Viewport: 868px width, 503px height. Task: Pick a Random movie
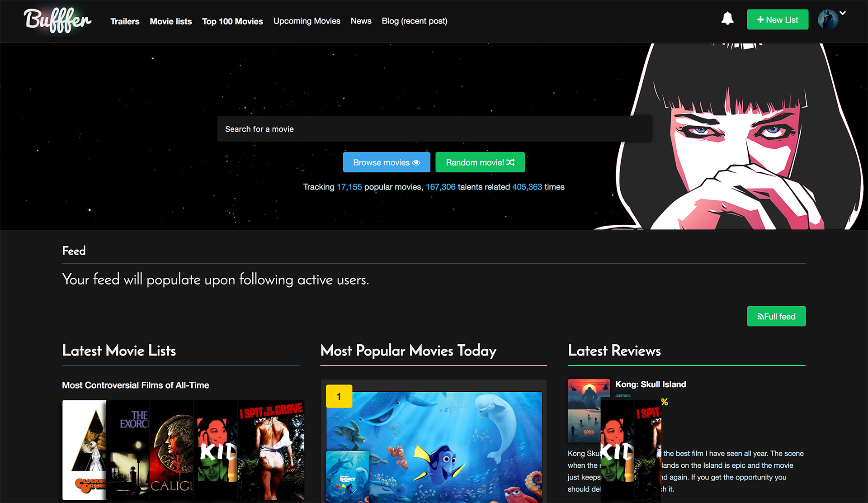[x=480, y=162]
